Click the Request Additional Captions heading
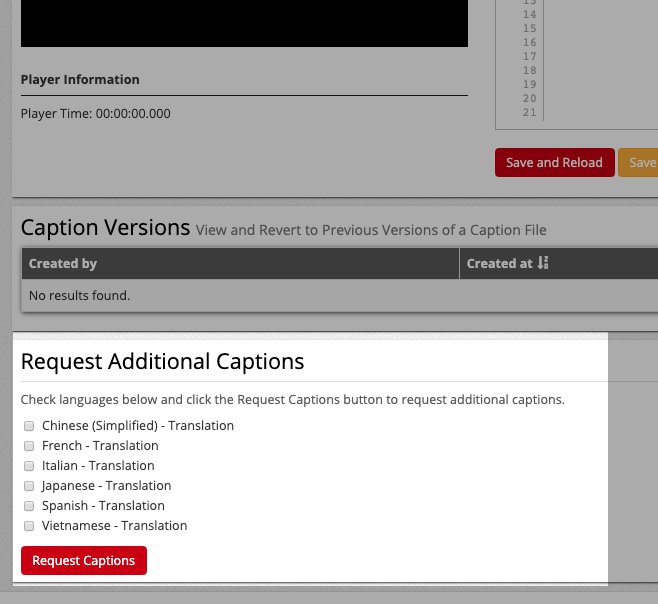 162,361
